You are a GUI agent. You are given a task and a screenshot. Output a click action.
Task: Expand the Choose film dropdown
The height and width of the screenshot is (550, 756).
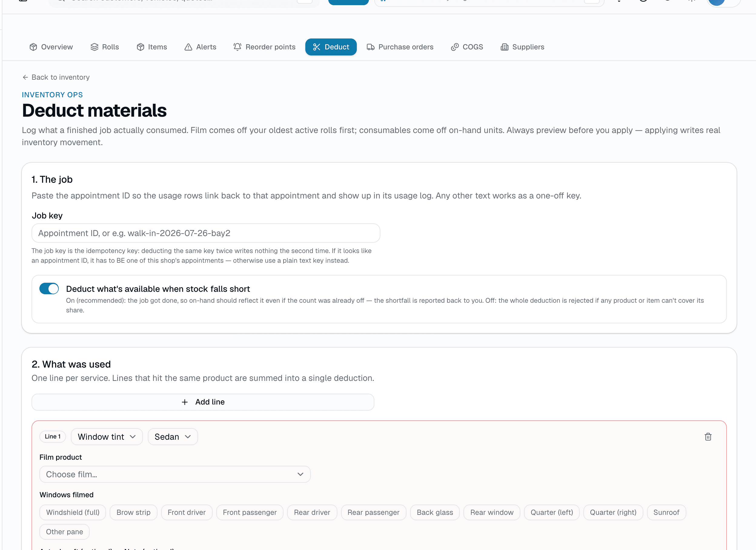click(x=175, y=474)
